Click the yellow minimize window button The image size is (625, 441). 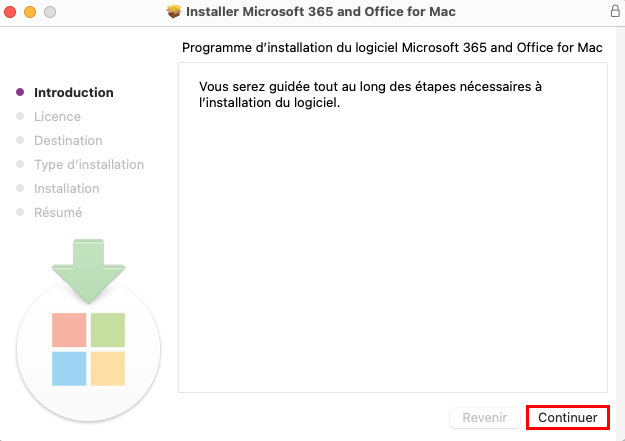(30, 12)
